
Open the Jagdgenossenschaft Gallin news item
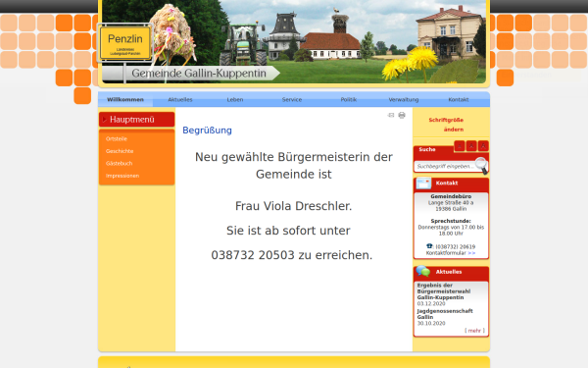445,314
